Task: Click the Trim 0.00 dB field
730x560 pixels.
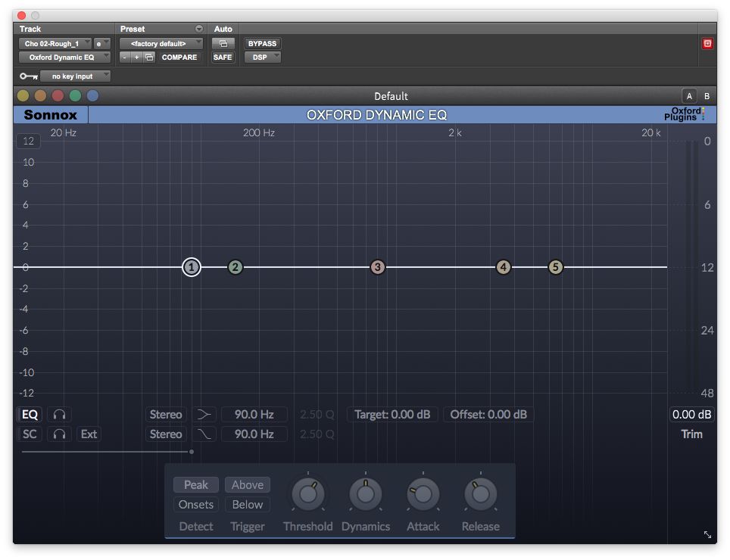Action: [691, 415]
